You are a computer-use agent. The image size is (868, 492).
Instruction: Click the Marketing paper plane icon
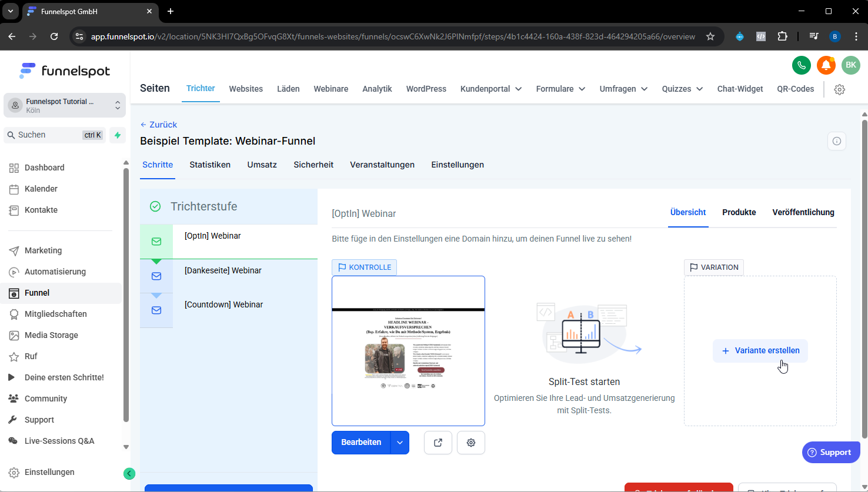click(14, 250)
